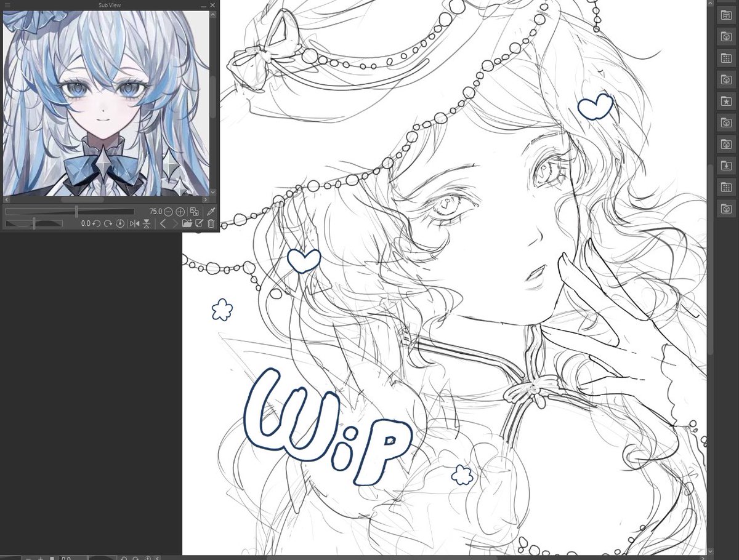This screenshot has width=739, height=560.
Task: Zoom out the Sub View image
Action: [169, 211]
